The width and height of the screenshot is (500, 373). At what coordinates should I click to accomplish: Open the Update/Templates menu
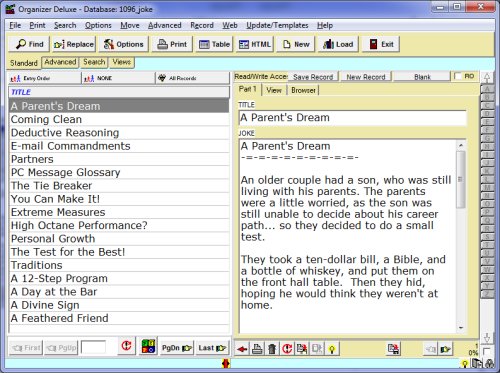click(x=277, y=25)
